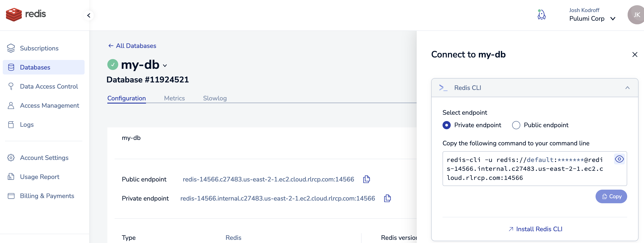
Task: Copy the private endpoint address
Action: [x=387, y=198]
